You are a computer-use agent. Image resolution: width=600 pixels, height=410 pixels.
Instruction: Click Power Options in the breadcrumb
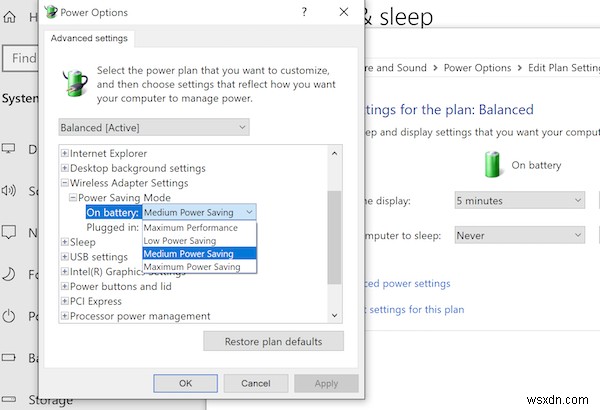(477, 68)
